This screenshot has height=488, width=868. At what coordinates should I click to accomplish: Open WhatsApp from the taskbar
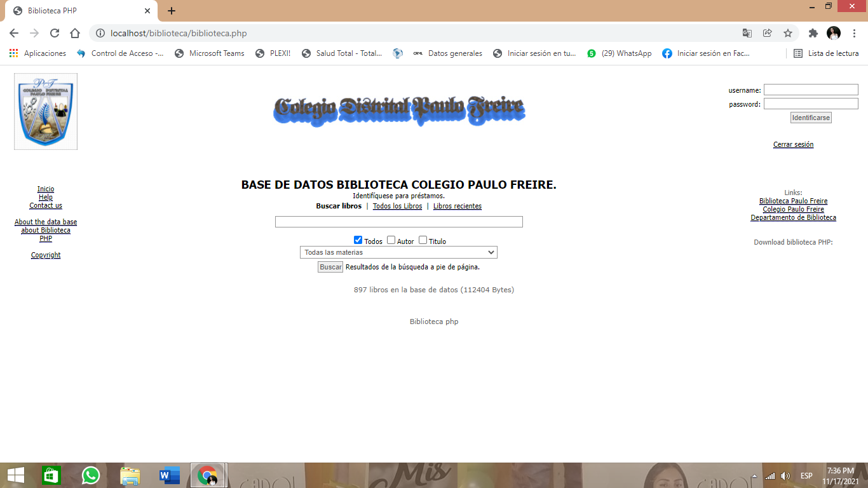pos(91,475)
